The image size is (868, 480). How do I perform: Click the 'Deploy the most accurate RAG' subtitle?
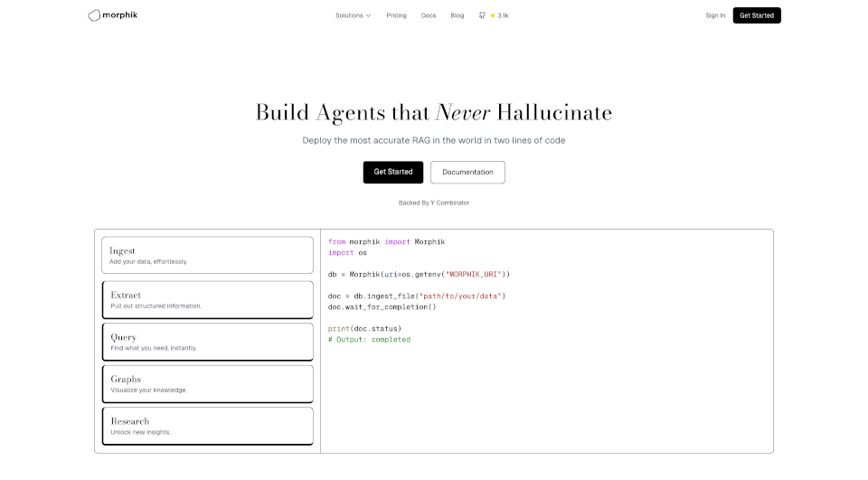coord(434,141)
